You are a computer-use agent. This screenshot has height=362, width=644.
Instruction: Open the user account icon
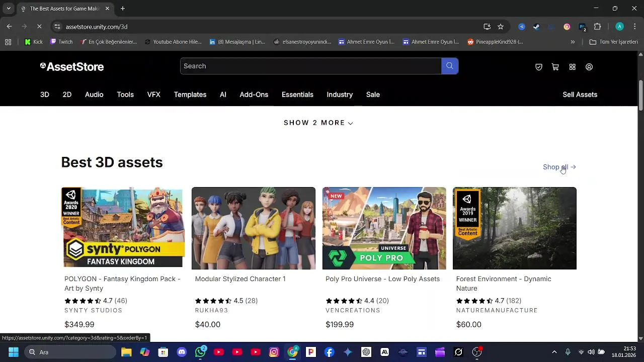(x=589, y=67)
